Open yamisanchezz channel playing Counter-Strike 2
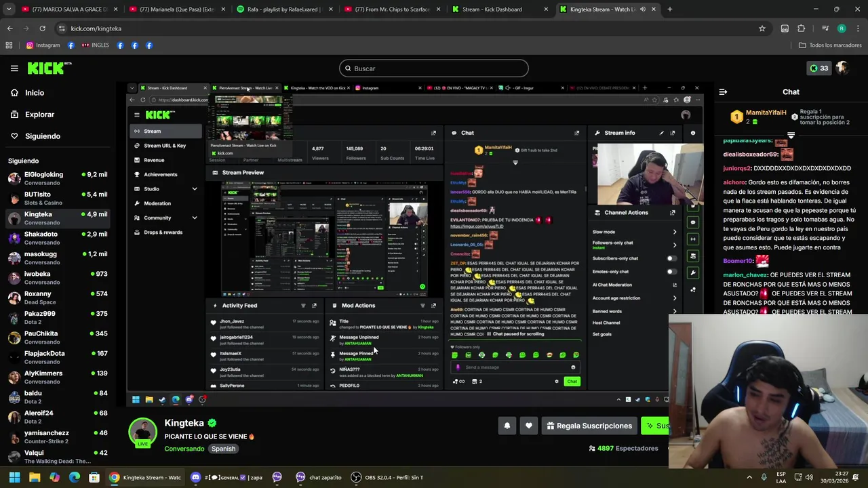The image size is (868, 488). pos(58,437)
